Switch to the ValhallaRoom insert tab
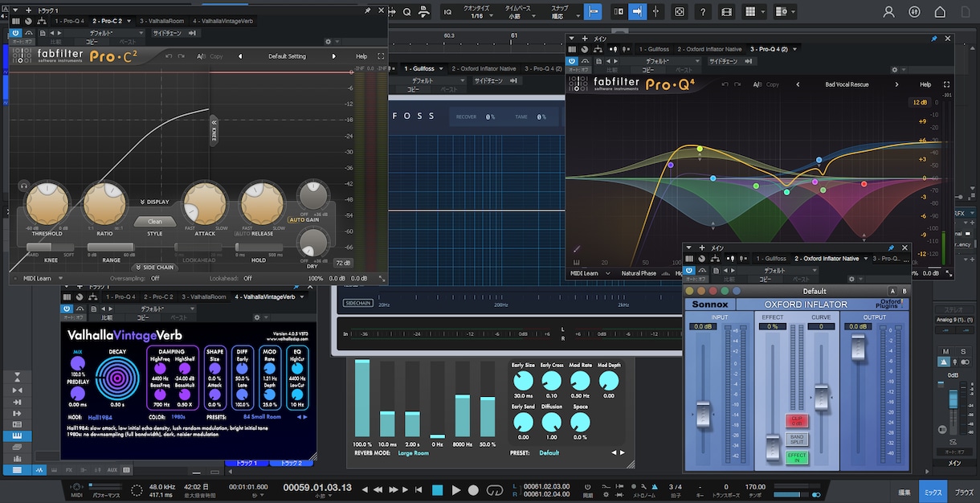 (x=160, y=21)
